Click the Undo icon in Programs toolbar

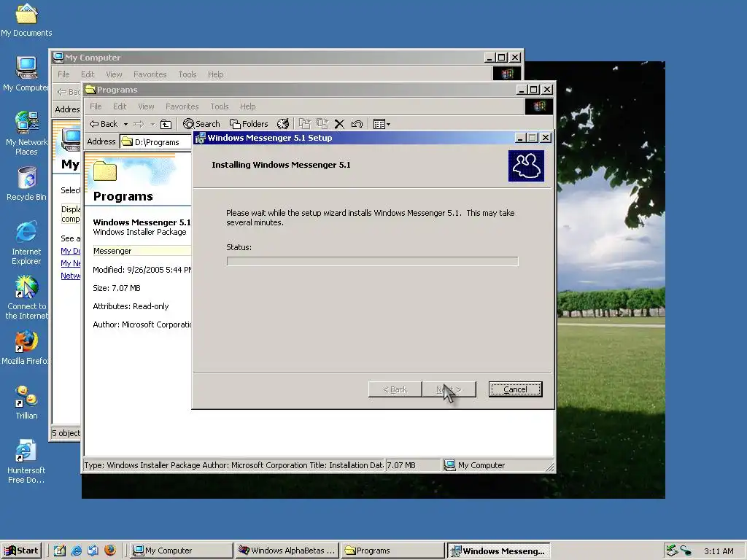357,124
